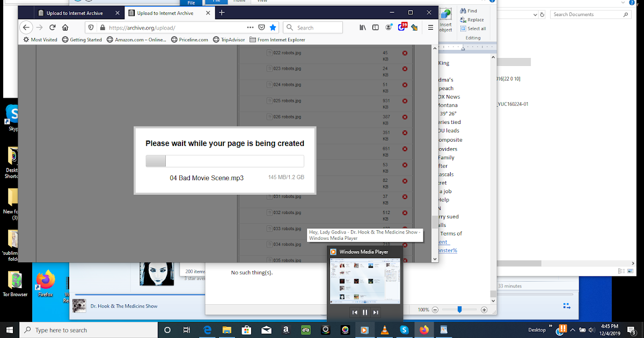Click the Firefox reload page icon
Viewport: 644px width, 338px height.
tap(53, 27)
